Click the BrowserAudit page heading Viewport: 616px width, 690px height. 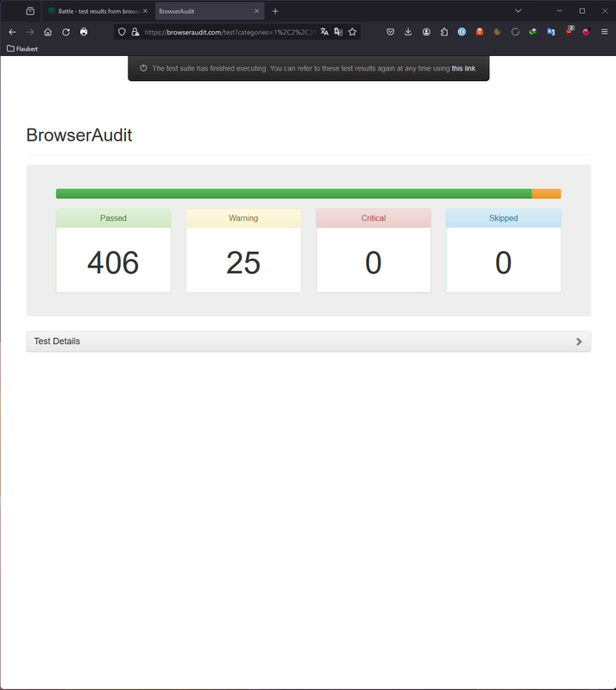pos(79,135)
